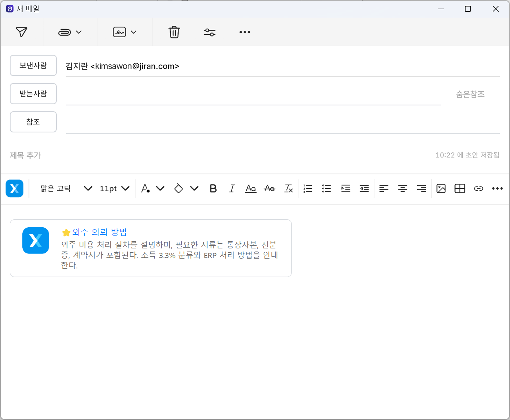
Task: Focus the 참조 input field
Action: tap(283, 123)
